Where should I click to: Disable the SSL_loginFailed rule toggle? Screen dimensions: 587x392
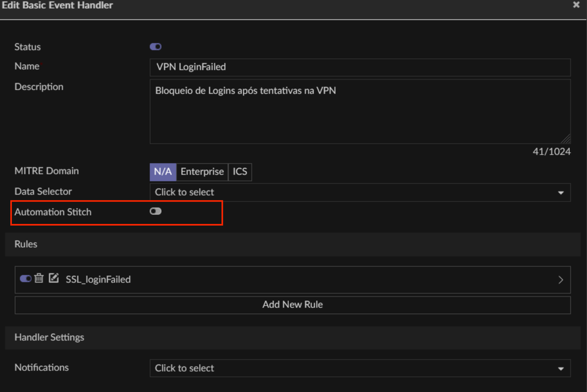point(25,279)
